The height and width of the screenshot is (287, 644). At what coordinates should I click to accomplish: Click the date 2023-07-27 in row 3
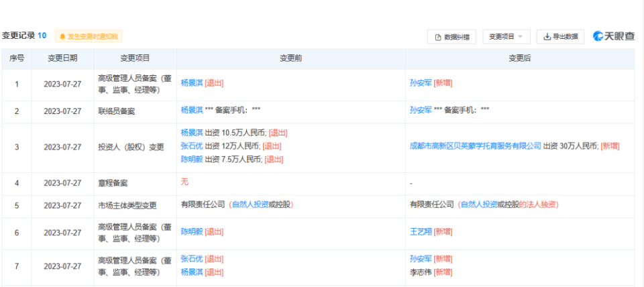[x=62, y=147]
